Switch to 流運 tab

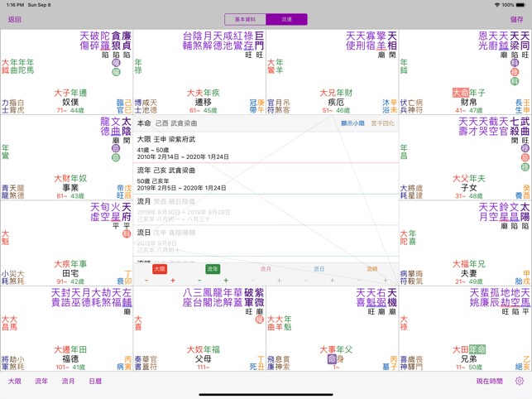click(x=287, y=19)
